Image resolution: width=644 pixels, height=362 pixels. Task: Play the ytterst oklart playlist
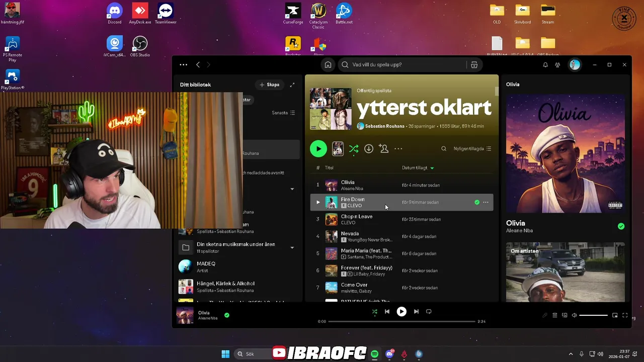[318, 148]
